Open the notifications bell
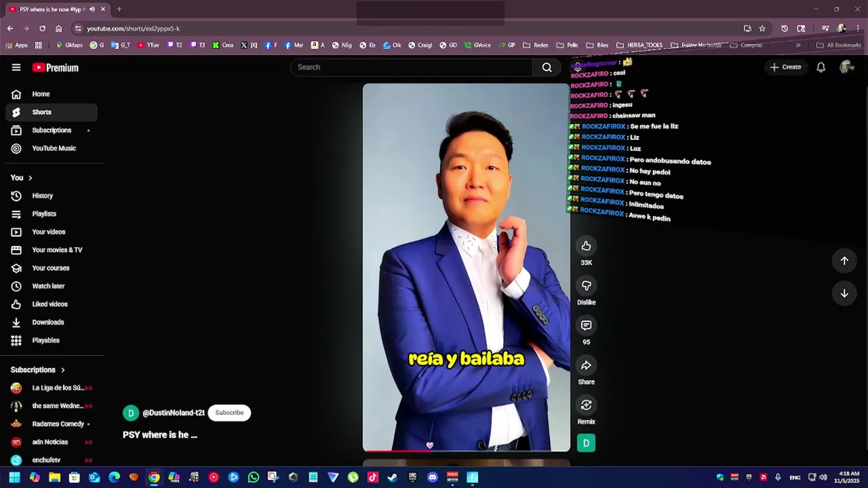 pos(821,67)
